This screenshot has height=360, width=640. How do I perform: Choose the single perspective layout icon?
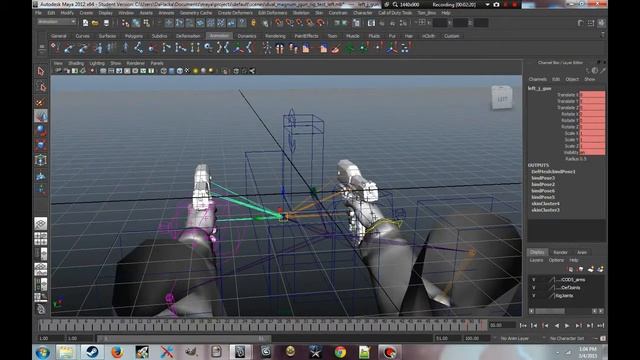click(40, 223)
